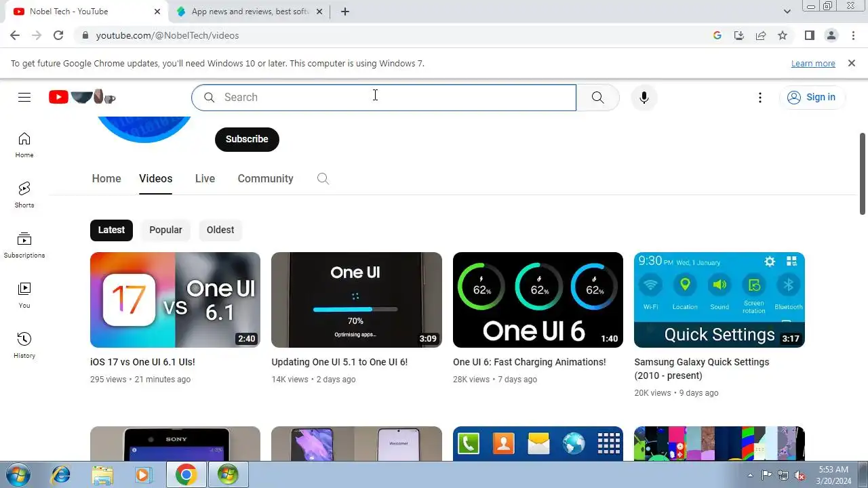Open Chrome side panel
The width and height of the screenshot is (868, 488).
[809, 35]
